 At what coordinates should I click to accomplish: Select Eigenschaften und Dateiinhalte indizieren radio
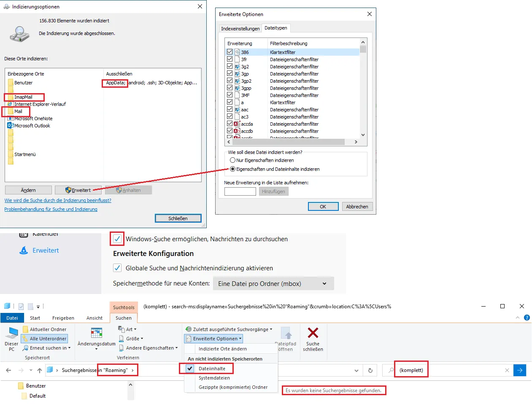click(232, 169)
